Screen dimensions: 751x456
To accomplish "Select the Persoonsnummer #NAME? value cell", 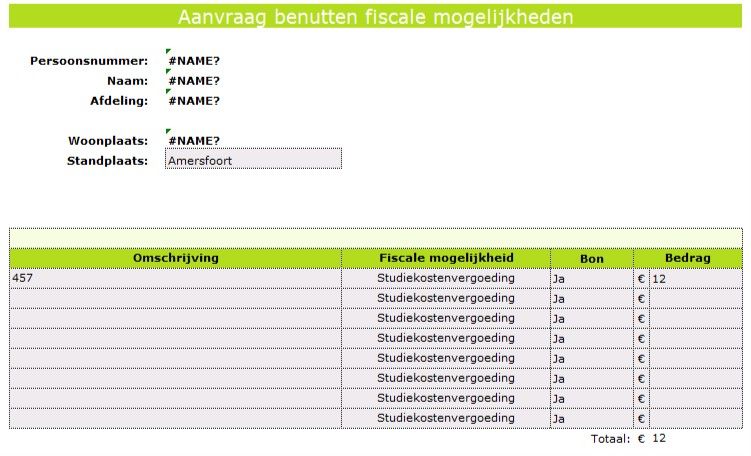I will coord(194,61).
